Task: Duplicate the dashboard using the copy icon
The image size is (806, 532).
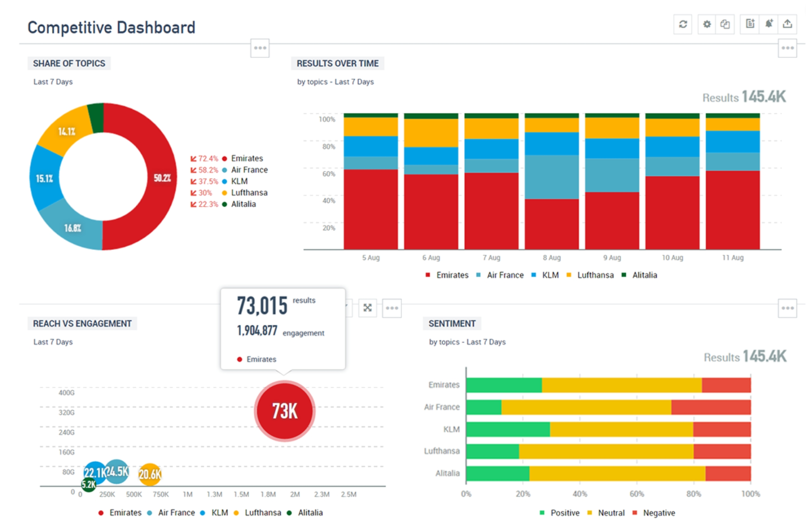Action: tap(725, 24)
